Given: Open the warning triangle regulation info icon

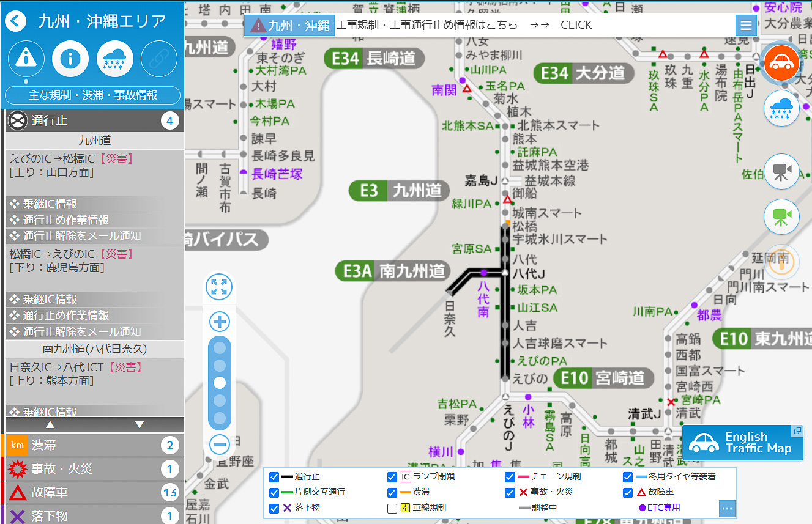Looking at the screenshot, I should click(26, 59).
